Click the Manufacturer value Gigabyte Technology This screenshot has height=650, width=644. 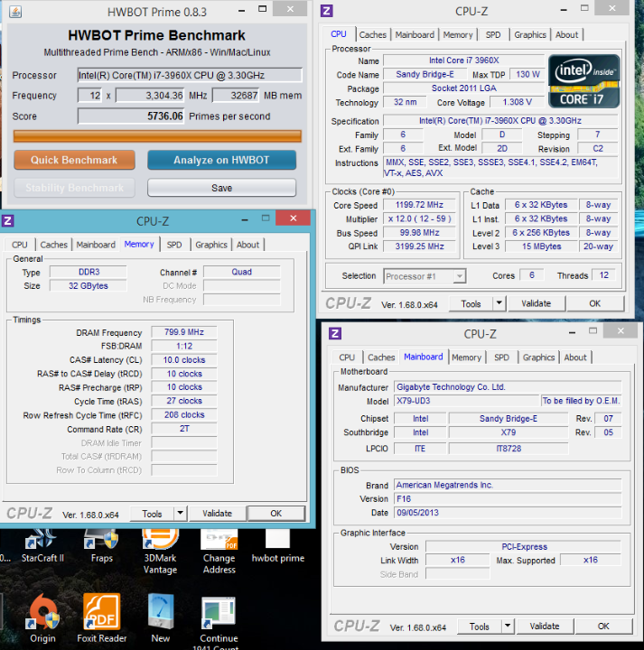508,386
